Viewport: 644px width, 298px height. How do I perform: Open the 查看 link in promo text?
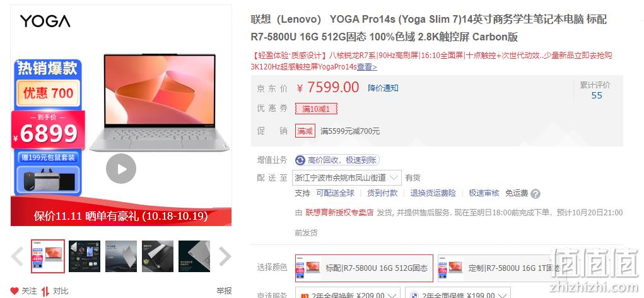coord(366,67)
